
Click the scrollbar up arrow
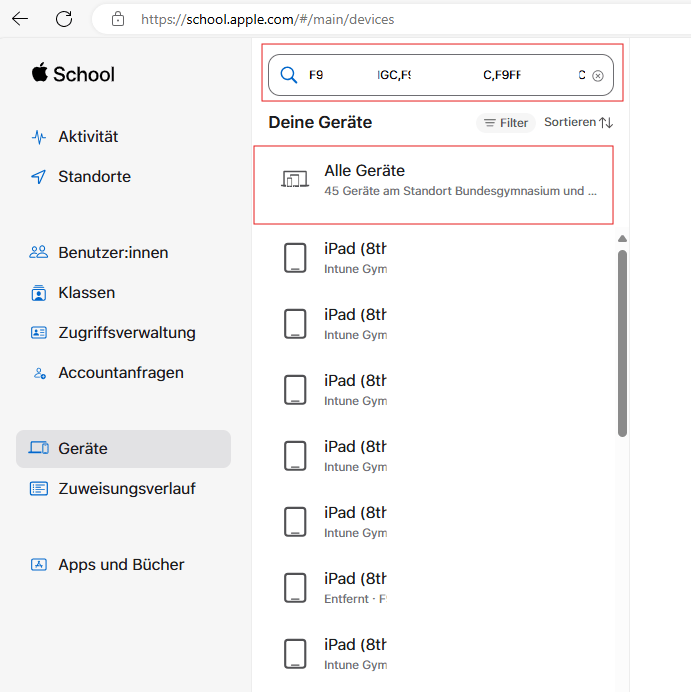click(x=622, y=239)
